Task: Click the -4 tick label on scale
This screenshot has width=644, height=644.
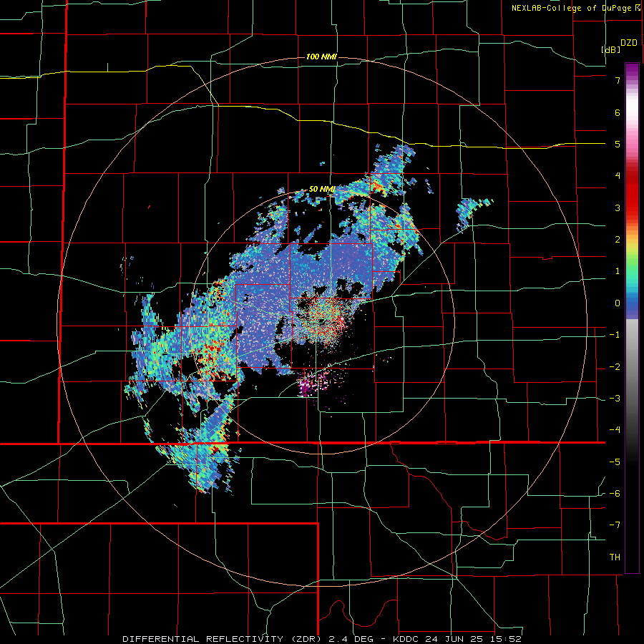Action: pyautogui.click(x=615, y=430)
